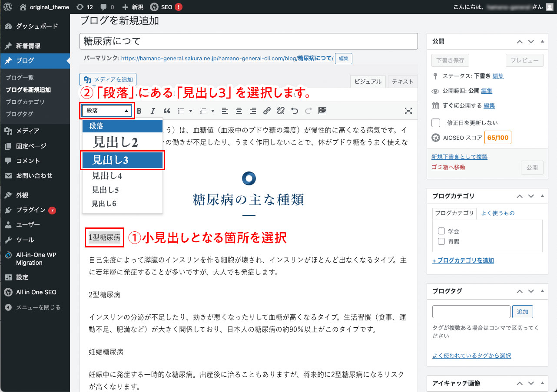Redo the last edit
Screen dimensions: 557x392
[x=308, y=111]
